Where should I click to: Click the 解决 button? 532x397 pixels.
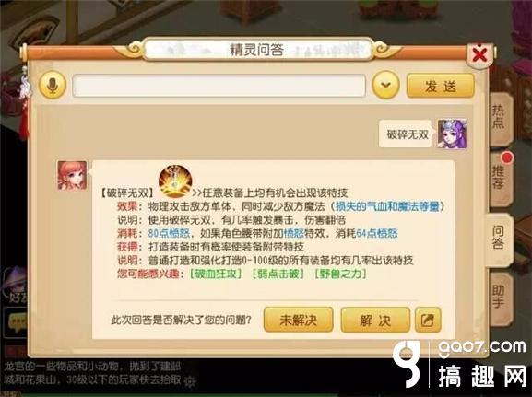[x=375, y=321]
